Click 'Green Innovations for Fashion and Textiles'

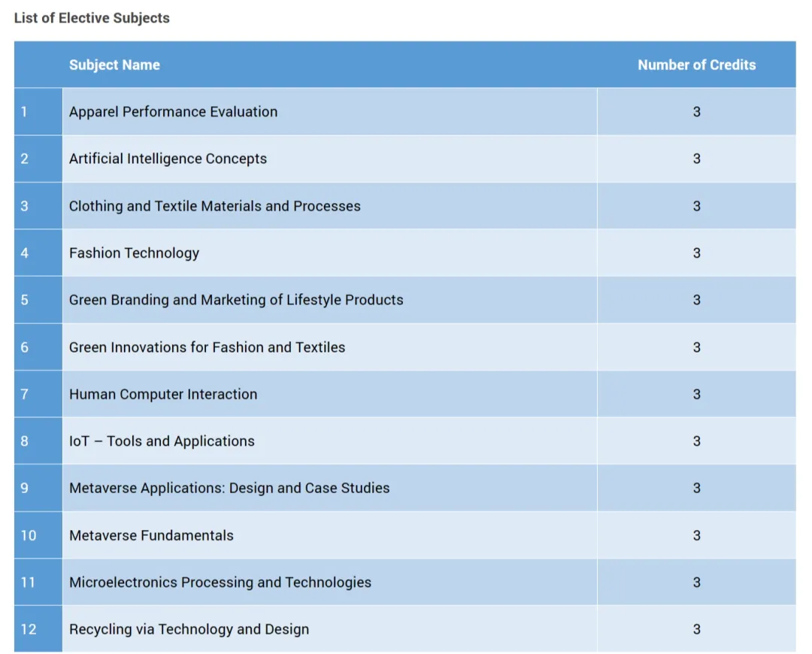coord(207,347)
